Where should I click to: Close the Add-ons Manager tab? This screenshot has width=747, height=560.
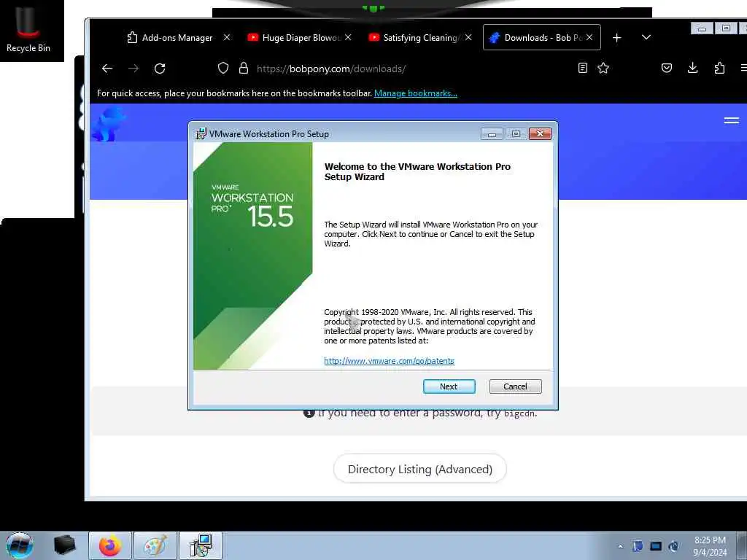click(227, 37)
